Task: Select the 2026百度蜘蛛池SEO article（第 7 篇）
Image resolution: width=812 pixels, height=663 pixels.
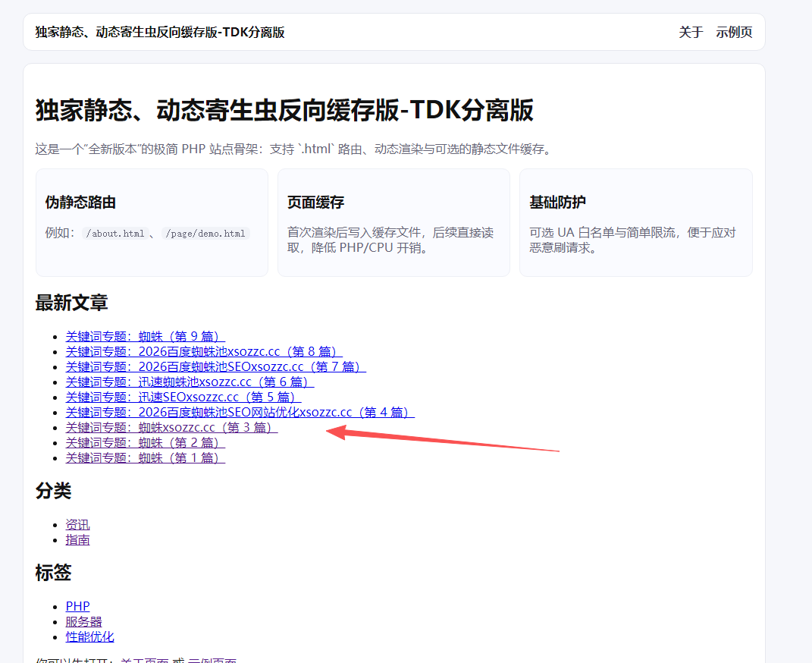Action: click(x=215, y=367)
